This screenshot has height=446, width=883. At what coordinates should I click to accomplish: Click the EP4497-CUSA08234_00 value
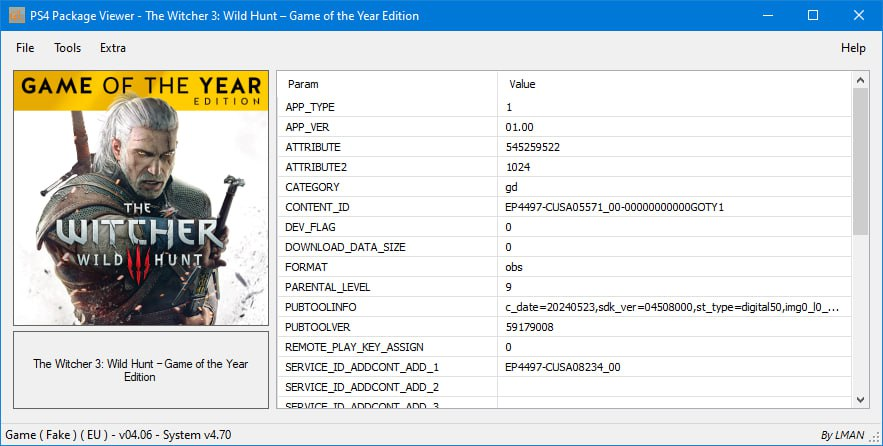click(563, 367)
